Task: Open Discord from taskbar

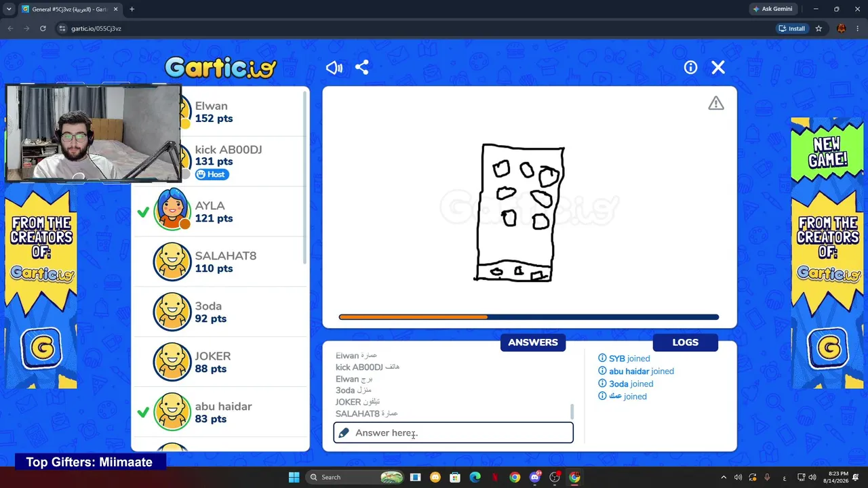Action: [x=535, y=477]
